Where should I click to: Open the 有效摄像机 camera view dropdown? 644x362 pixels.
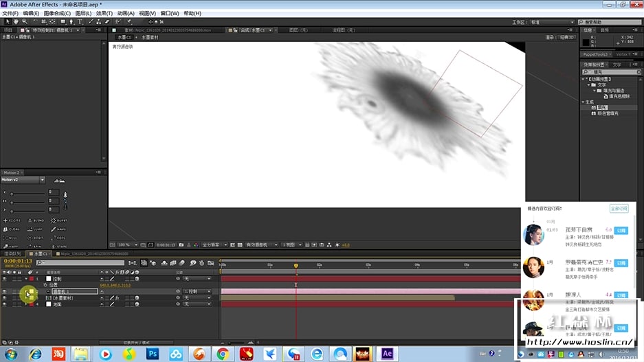click(x=262, y=245)
